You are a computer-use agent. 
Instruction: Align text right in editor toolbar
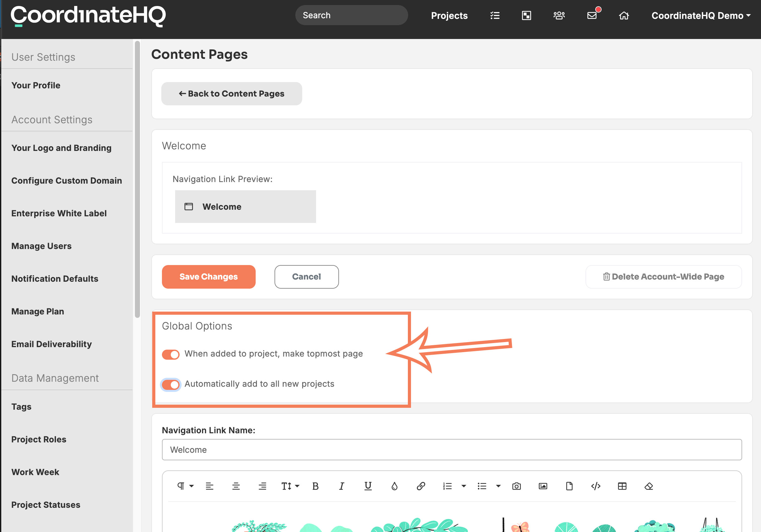tap(262, 486)
